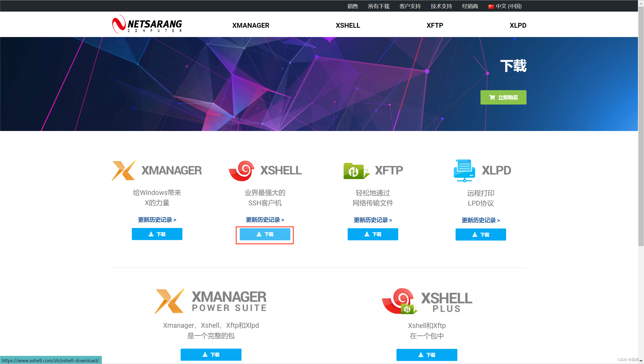This screenshot has width=644, height=364.
Task: Open 更新历史记录 link for XSHELL
Action: click(x=265, y=220)
